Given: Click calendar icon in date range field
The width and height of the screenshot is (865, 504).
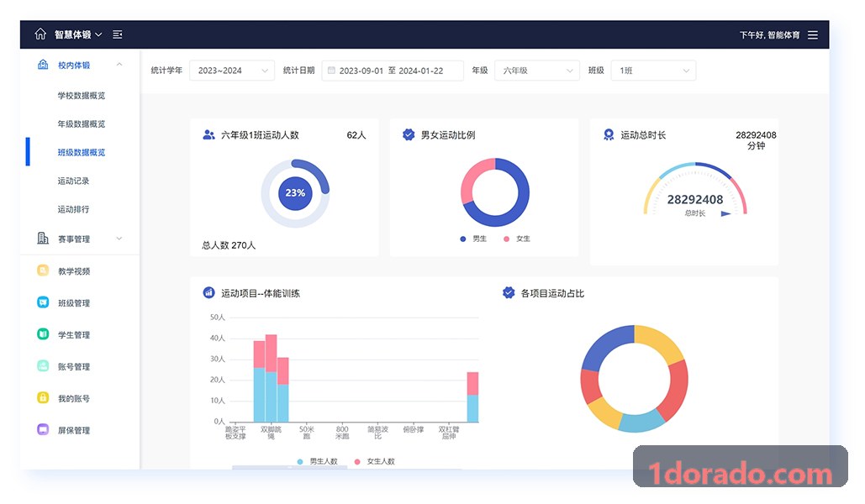Looking at the screenshot, I should pos(331,71).
